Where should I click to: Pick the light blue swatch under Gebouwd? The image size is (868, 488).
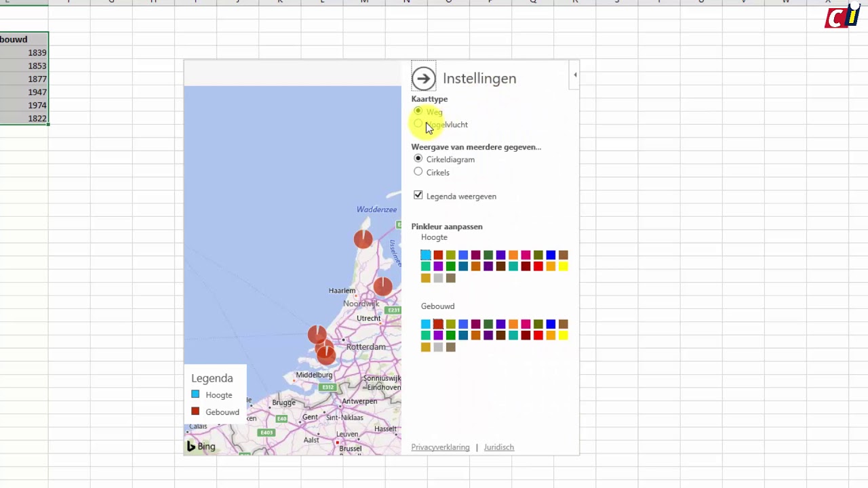coord(425,324)
